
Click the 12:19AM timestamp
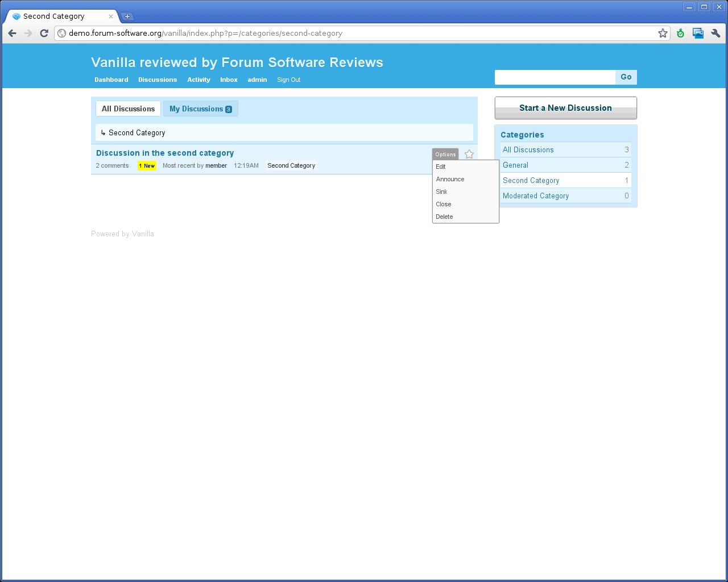[246, 165]
